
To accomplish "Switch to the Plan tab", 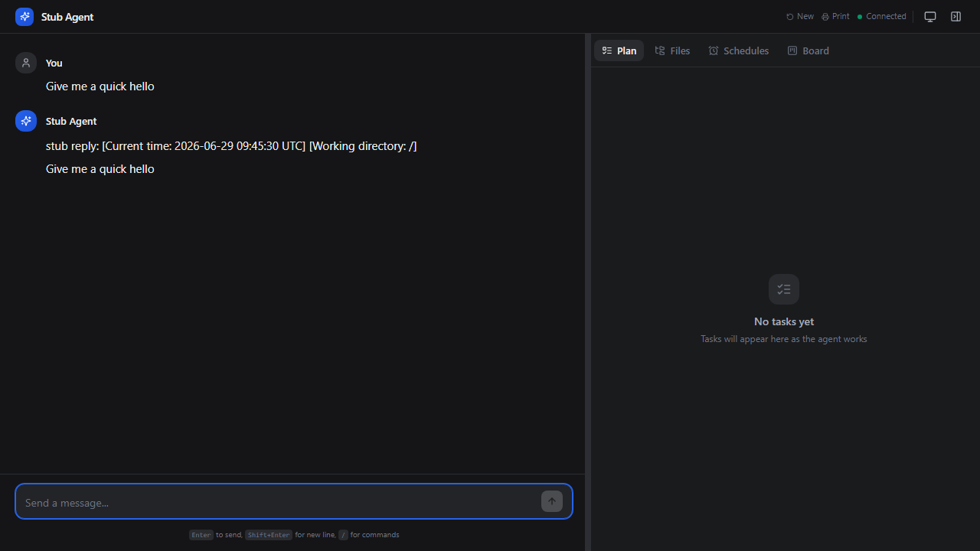I will [x=619, y=51].
